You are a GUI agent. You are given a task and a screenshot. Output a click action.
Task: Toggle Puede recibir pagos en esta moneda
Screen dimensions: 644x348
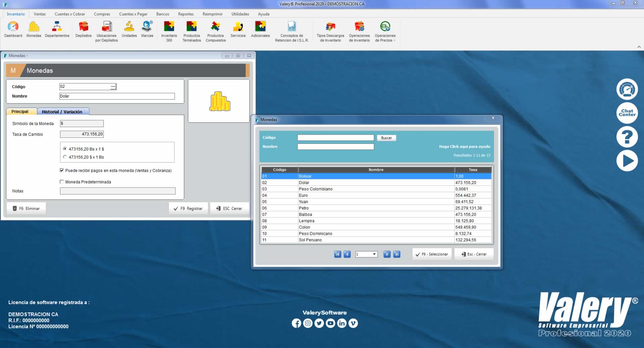62,170
